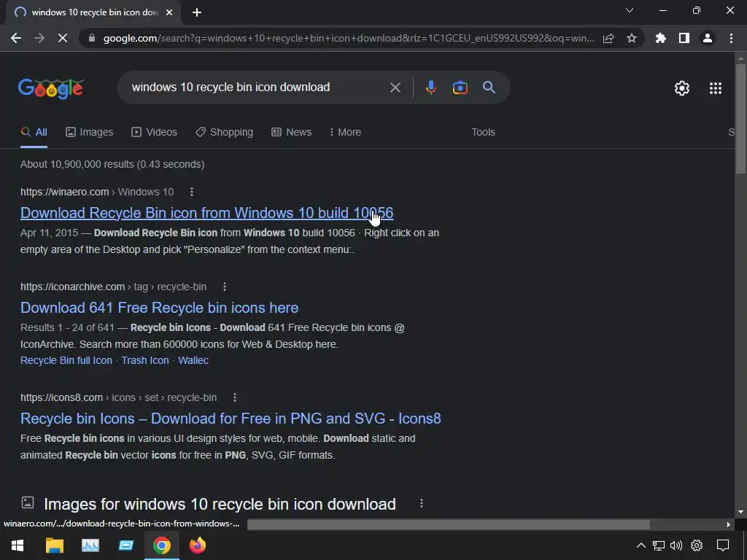Follow the 'Wallec' sitelink
The width and height of the screenshot is (747, 560).
193,360
